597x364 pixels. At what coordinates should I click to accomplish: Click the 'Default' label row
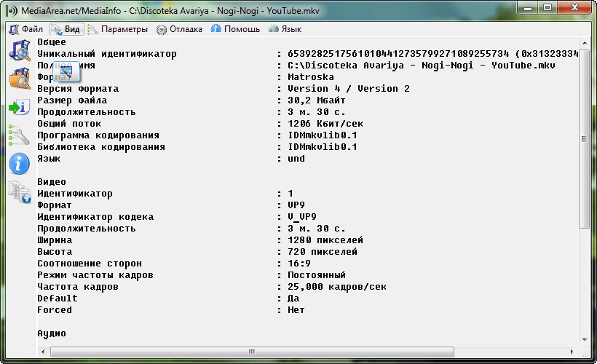tap(58, 298)
